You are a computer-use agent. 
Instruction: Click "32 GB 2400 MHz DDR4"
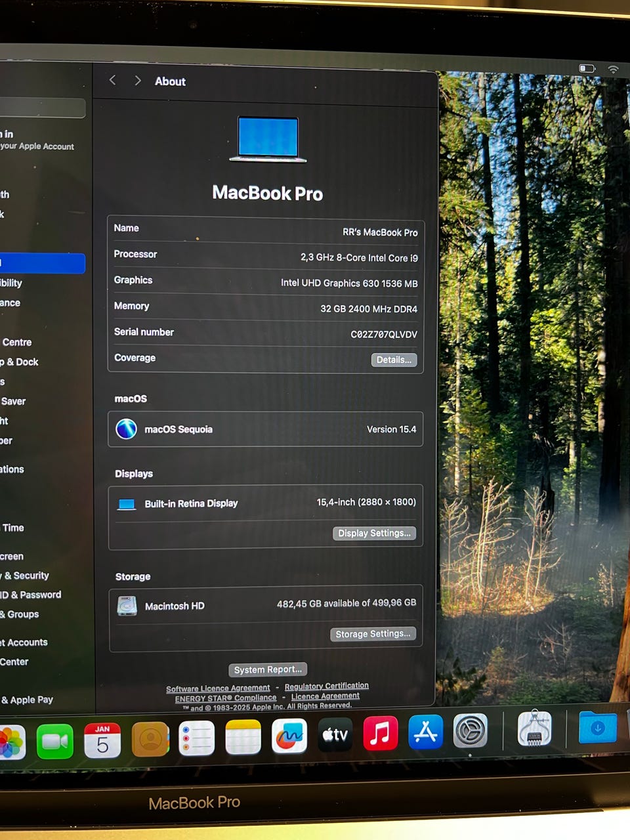click(x=369, y=309)
